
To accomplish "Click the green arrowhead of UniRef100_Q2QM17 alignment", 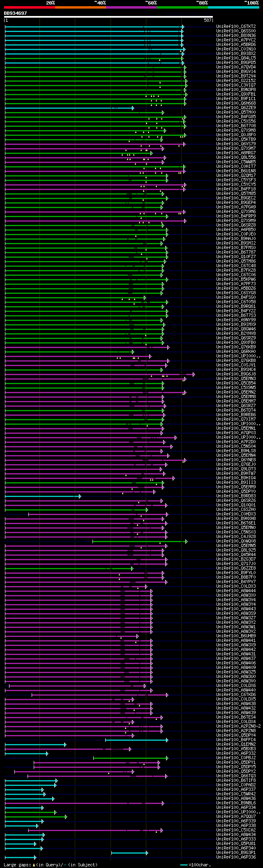I will pos(167,176).
